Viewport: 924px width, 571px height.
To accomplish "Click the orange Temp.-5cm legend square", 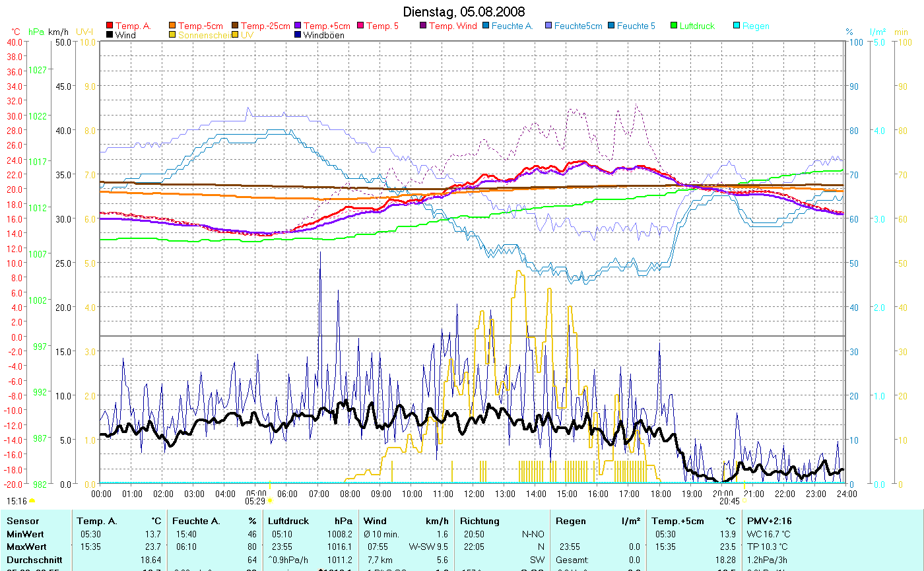I will click(173, 26).
